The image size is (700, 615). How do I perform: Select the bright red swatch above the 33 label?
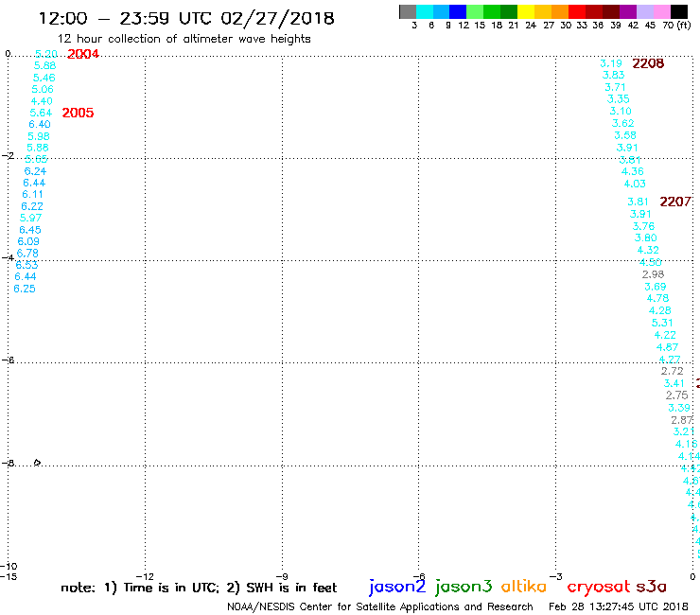pyautogui.click(x=577, y=11)
